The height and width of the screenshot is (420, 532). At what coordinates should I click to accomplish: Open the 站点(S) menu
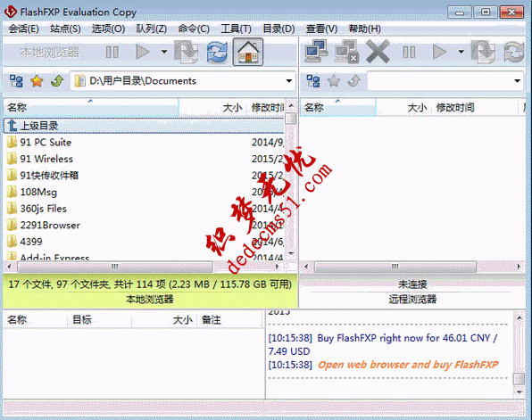[65, 29]
